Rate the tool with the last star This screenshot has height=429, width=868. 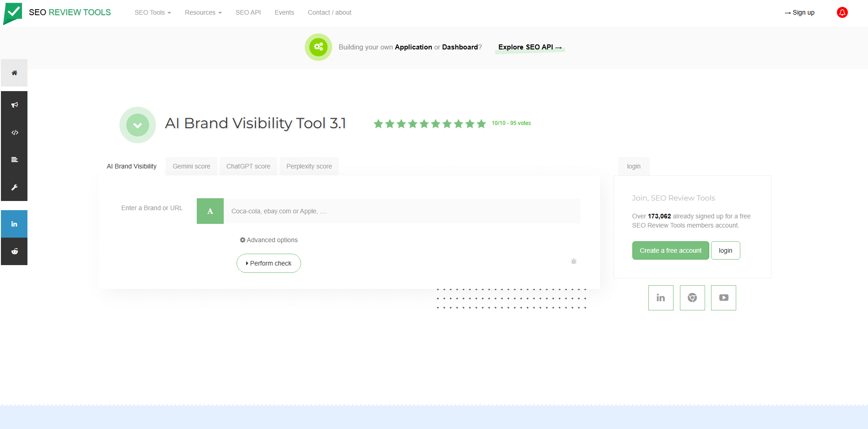481,123
